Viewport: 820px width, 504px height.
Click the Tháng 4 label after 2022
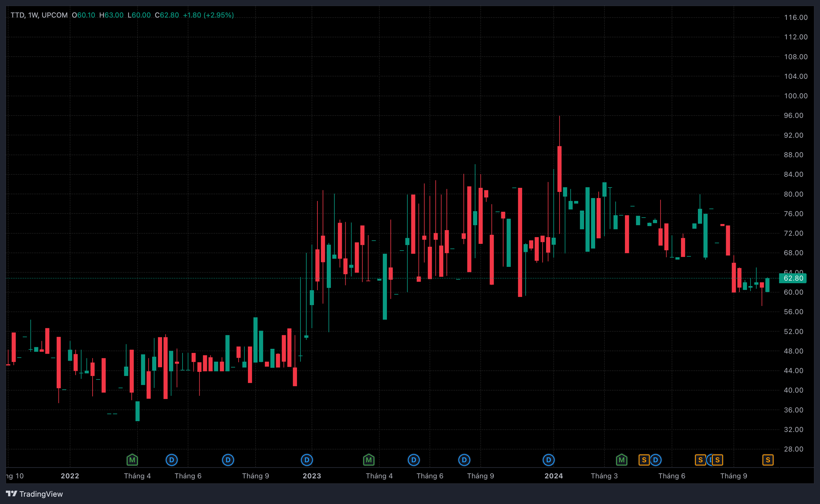click(x=137, y=476)
